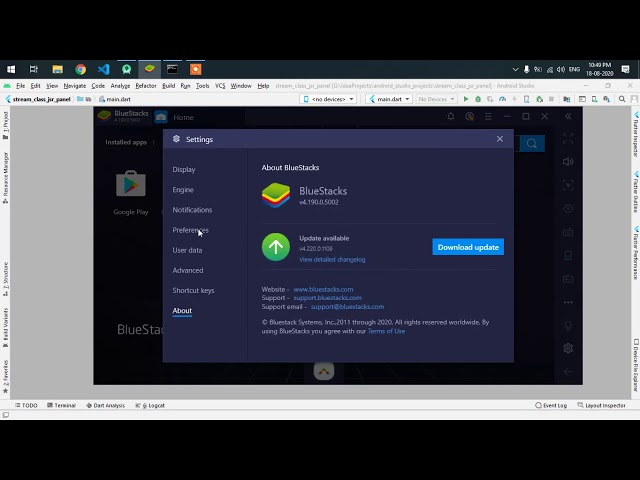The height and width of the screenshot is (480, 640).
Task: Click the BlueStacks screenshot capture icon
Action: (x=568, y=185)
